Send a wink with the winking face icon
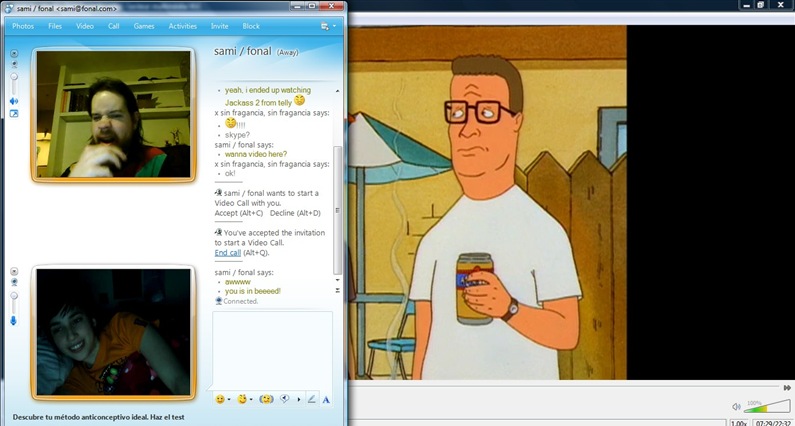 click(242, 400)
